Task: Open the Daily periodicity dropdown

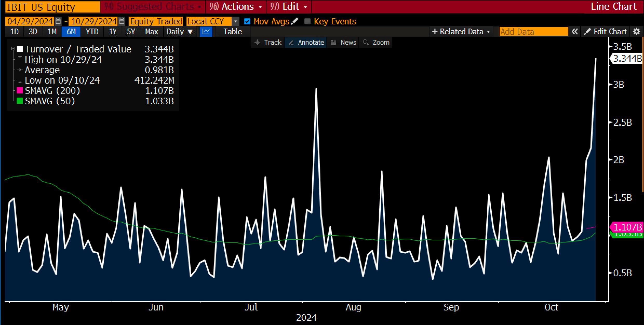Action: click(180, 32)
